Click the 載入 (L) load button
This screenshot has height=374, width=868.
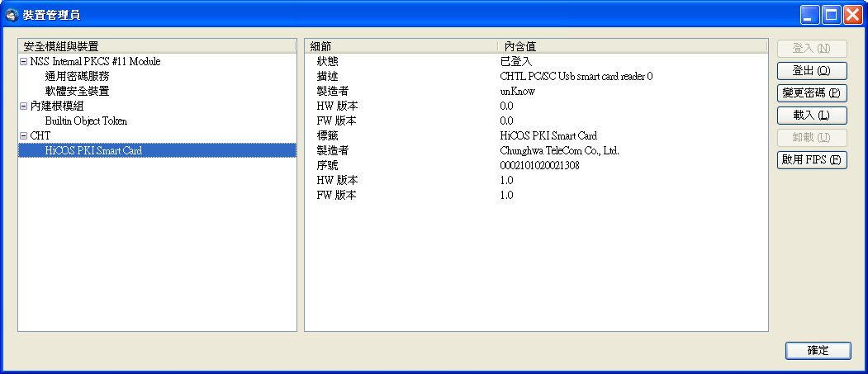(x=812, y=115)
